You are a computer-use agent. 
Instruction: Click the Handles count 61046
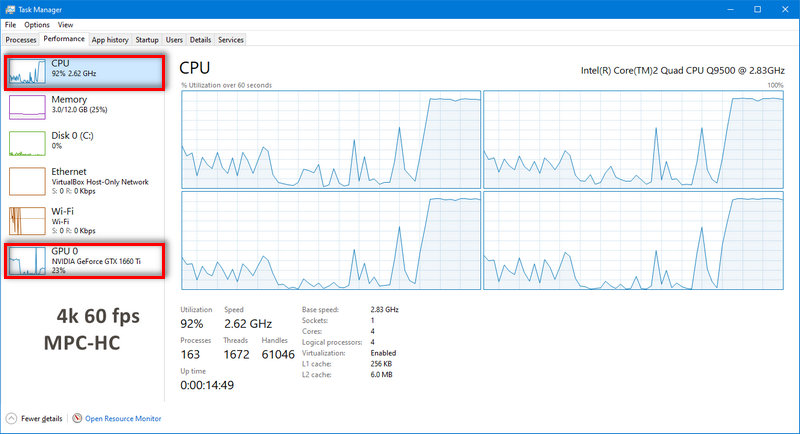(278, 354)
